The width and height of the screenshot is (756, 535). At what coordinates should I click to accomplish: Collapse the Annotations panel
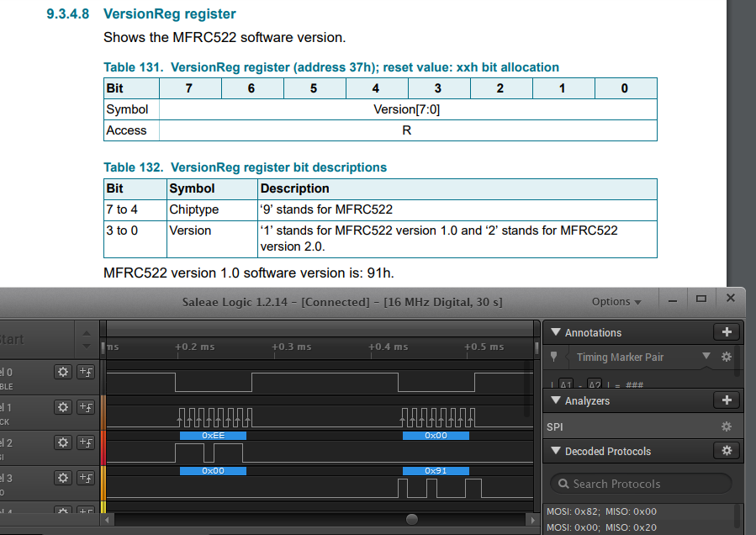coord(555,332)
